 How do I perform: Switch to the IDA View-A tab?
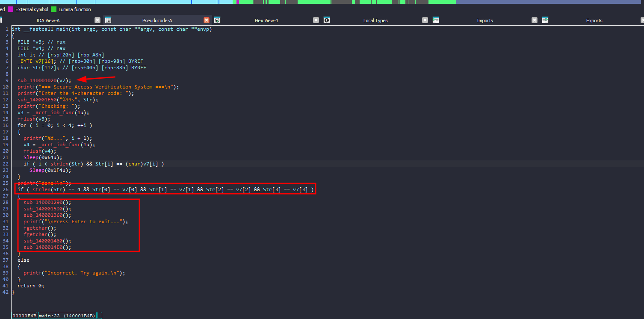click(x=48, y=21)
